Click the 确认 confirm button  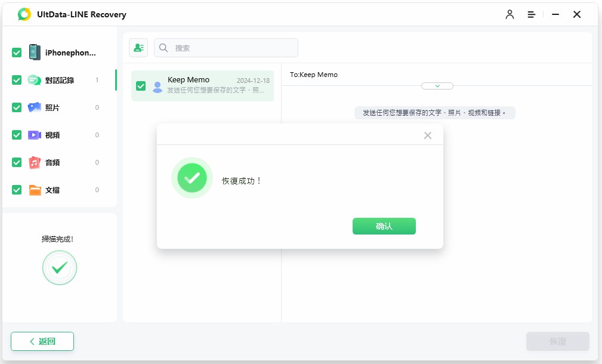(384, 226)
